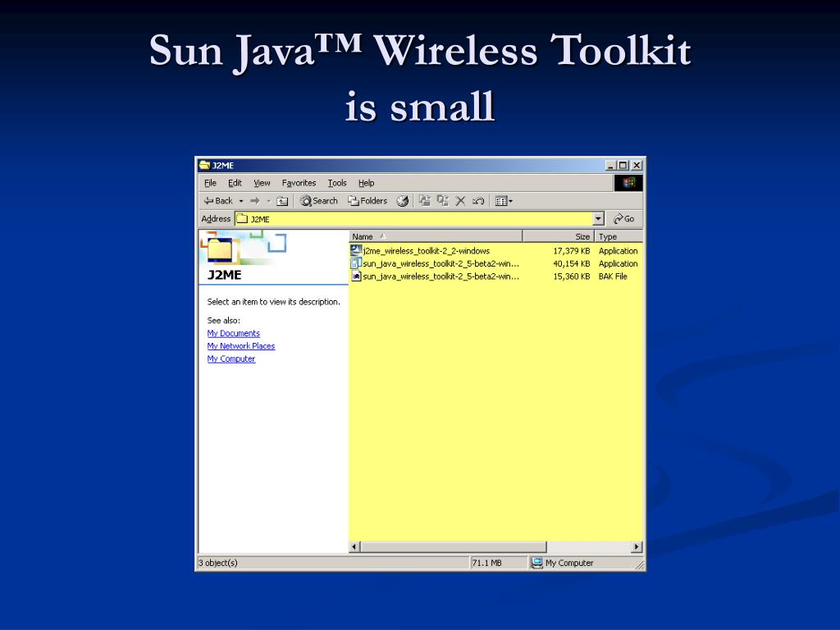Click inside the Address field showing J2ME
The height and width of the screenshot is (630, 840).
413,218
